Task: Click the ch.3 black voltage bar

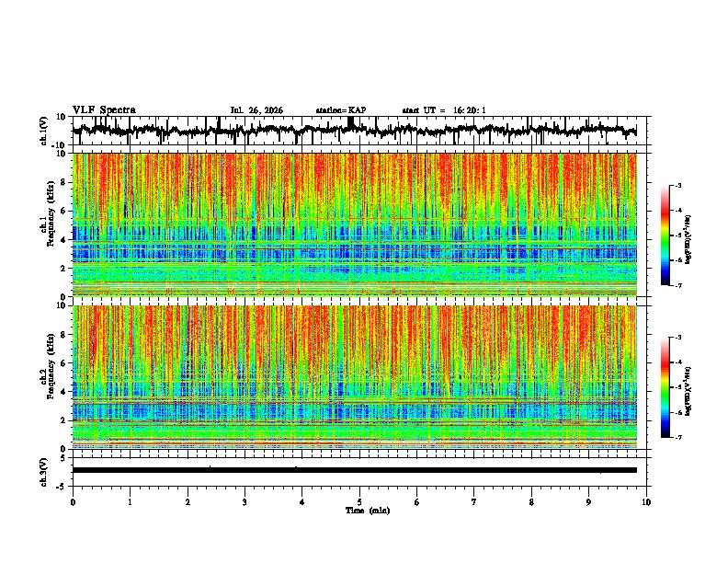Action: (x=355, y=470)
